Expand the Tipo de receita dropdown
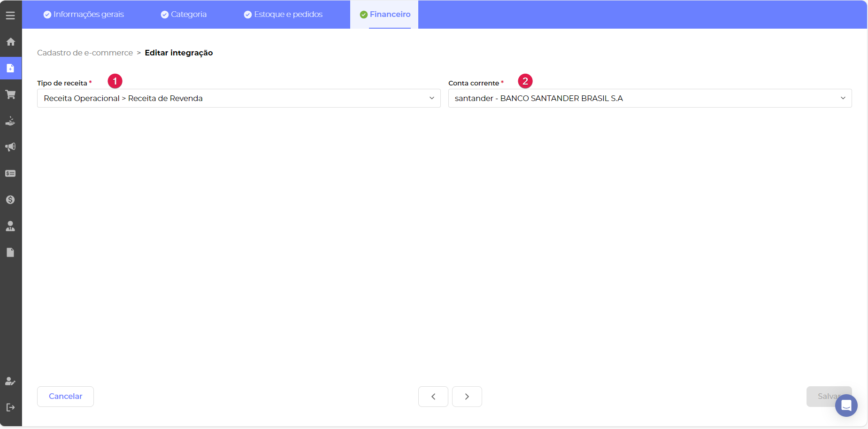 pos(238,98)
